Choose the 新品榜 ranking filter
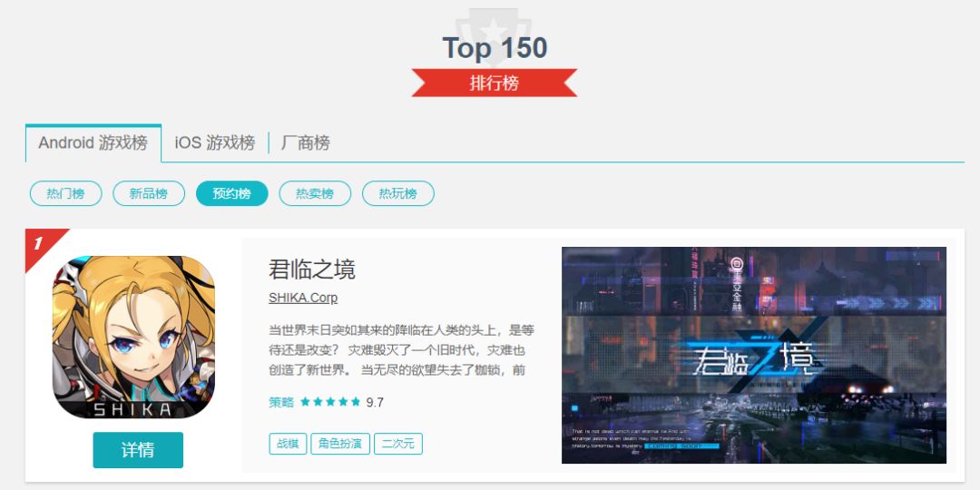The image size is (980, 490). click(149, 194)
